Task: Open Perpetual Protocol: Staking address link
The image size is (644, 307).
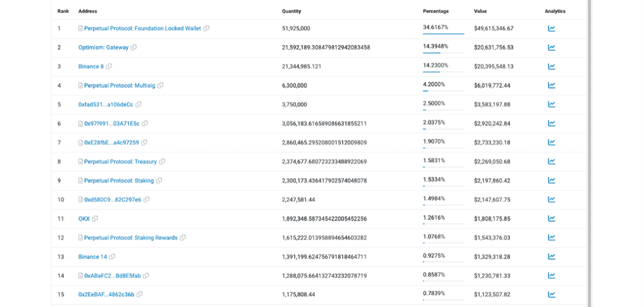Action: click(119, 180)
